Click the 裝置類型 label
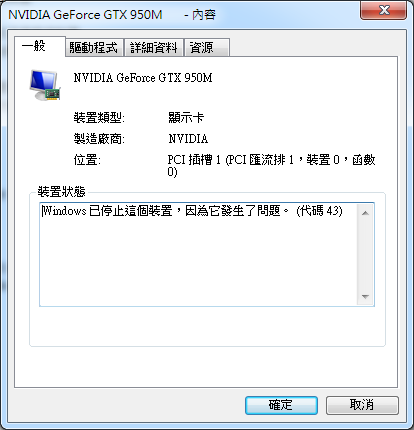 (99, 118)
